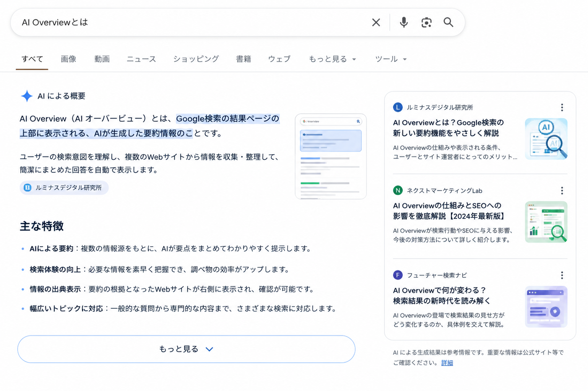Open the ニュース tab
This screenshot has height=391, width=588.
pyautogui.click(x=141, y=59)
